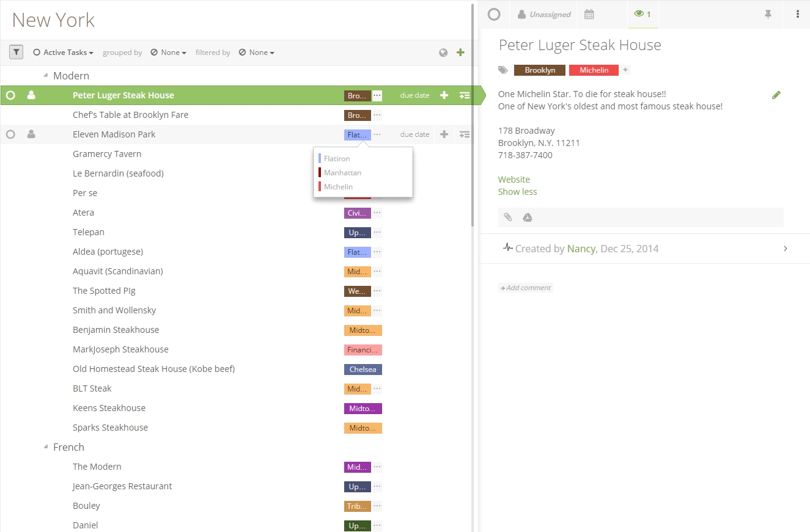810x532 pixels.
Task: Select Manhattan in the tag popup
Action: pyautogui.click(x=342, y=173)
